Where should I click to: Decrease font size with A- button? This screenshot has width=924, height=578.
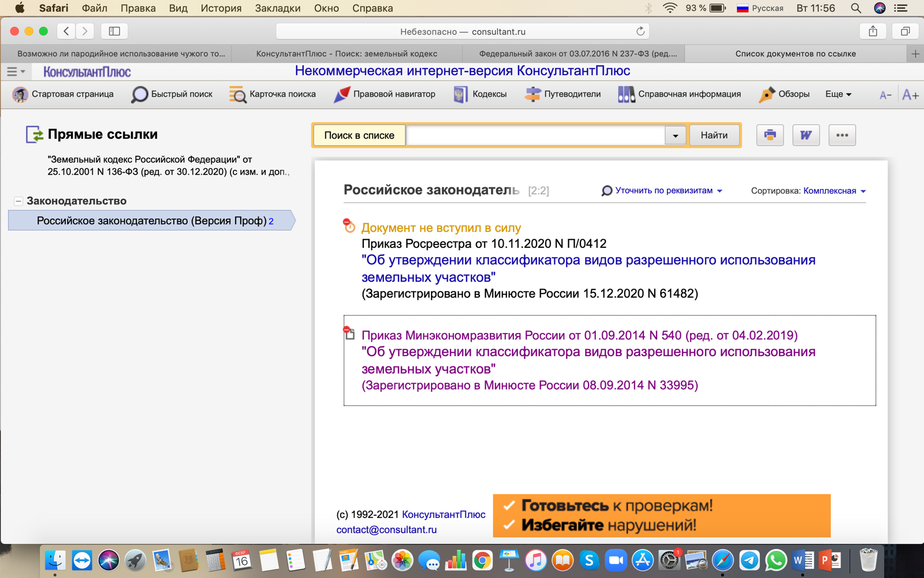pos(885,95)
